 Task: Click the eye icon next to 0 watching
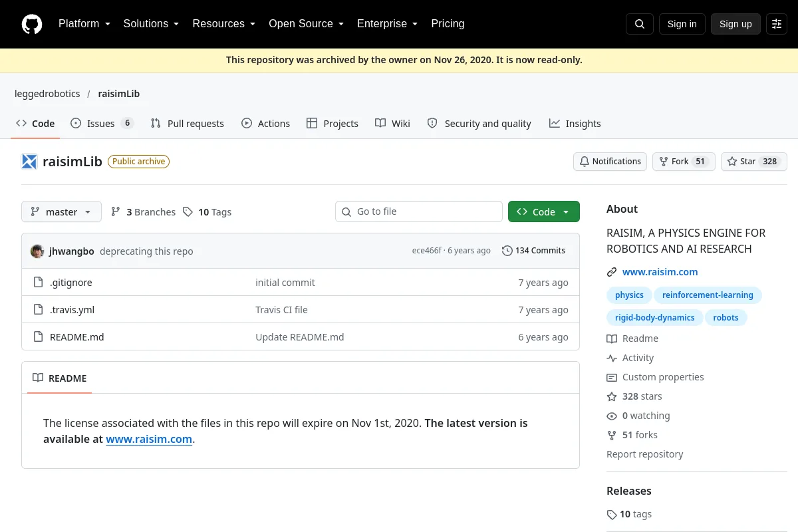tap(612, 416)
